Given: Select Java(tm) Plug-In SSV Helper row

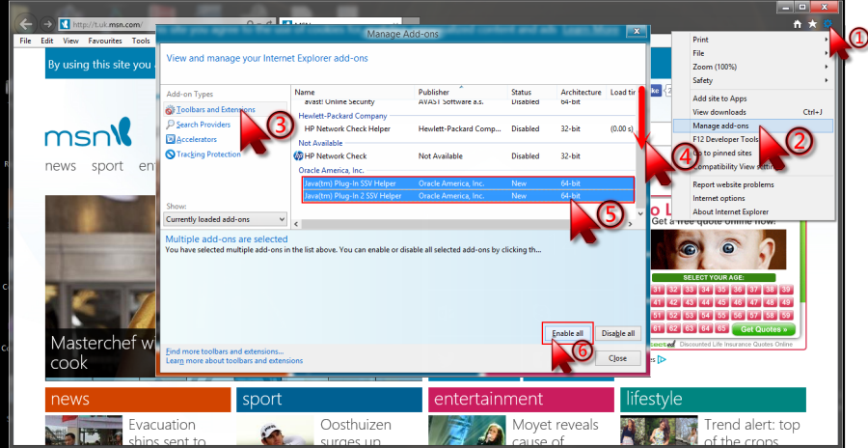Looking at the screenshot, I should pos(468,183).
